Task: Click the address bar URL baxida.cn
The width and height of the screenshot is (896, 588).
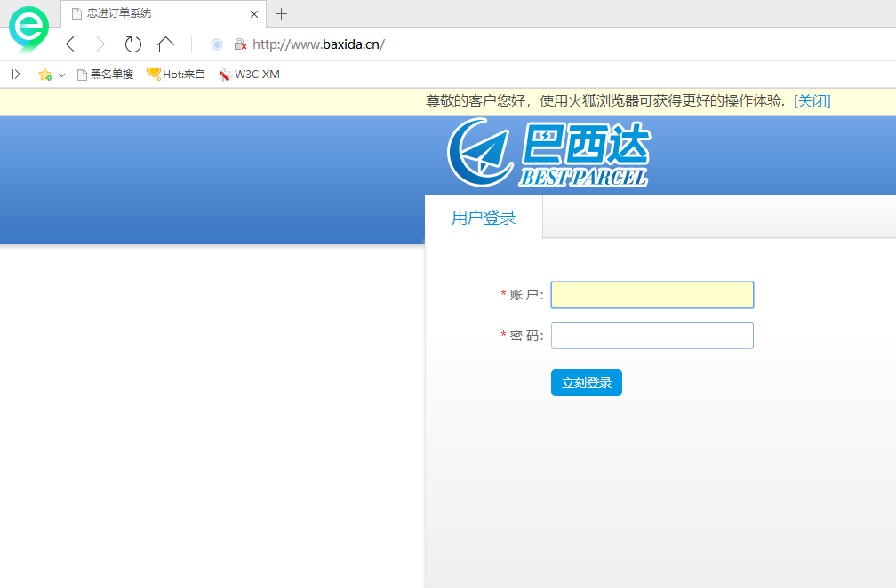Action: click(x=319, y=44)
